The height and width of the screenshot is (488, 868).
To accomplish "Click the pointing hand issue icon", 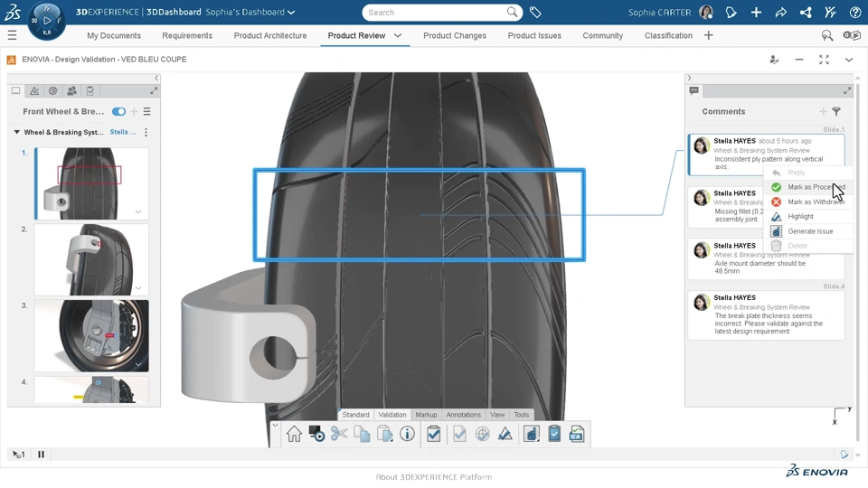I will point(532,435).
